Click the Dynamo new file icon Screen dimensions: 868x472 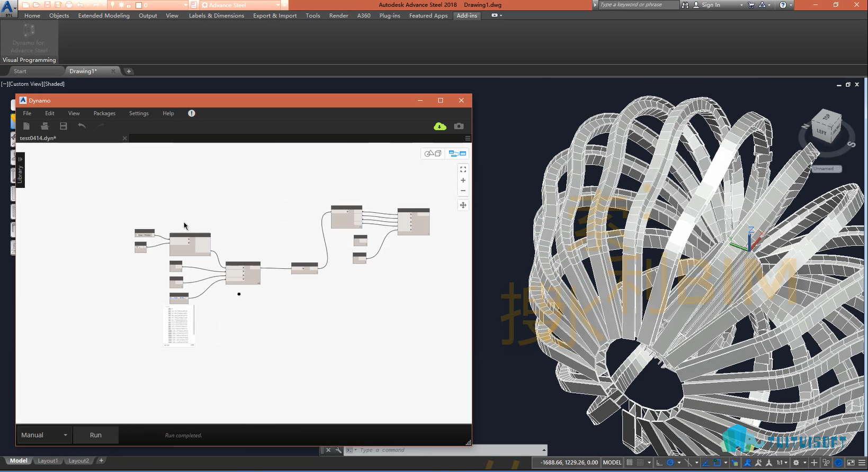pyautogui.click(x=26, y=126)
